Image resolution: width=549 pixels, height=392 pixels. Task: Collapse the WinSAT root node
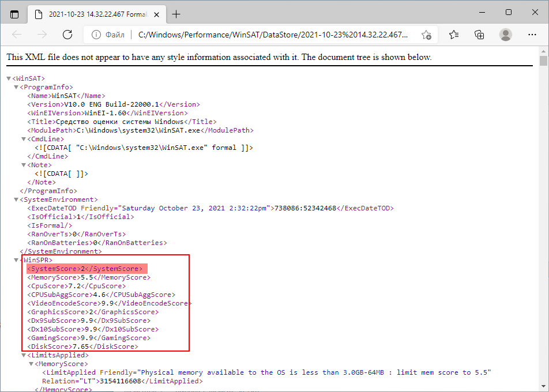[x=8, y=78]
